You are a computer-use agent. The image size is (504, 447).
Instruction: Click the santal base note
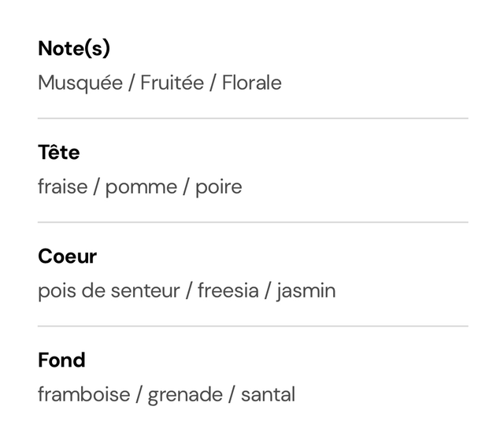tap(268, 394)
